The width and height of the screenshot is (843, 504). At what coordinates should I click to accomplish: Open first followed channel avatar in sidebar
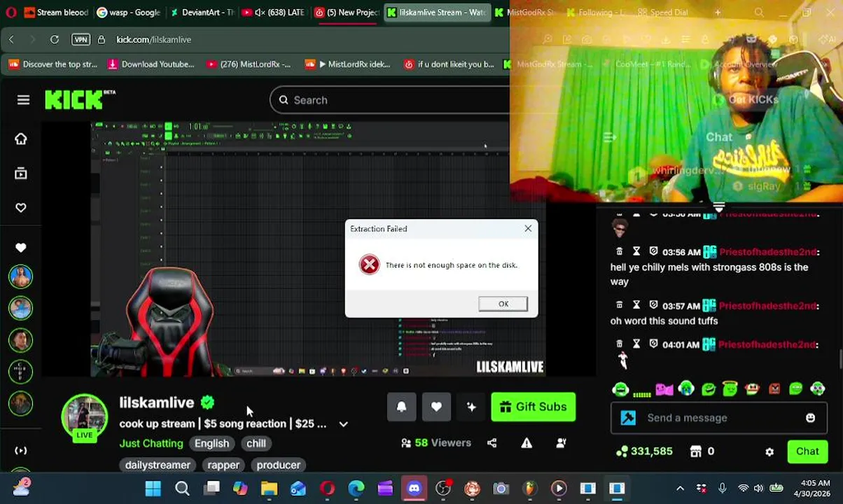[x=21, y=276]
